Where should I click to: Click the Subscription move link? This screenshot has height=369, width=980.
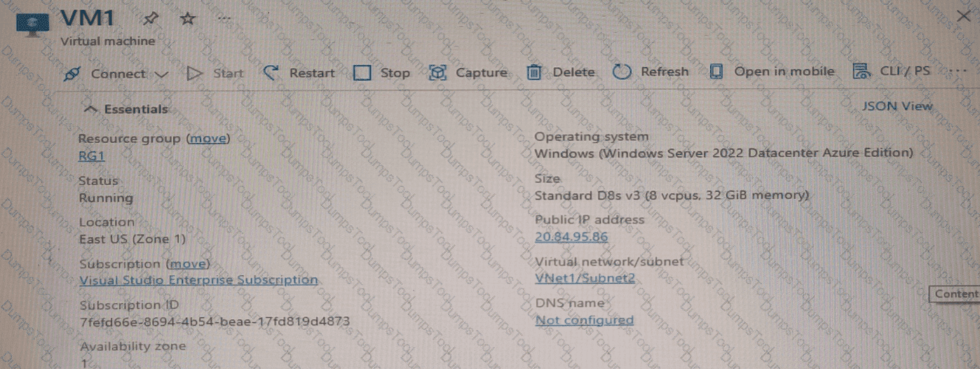(188, 264)
